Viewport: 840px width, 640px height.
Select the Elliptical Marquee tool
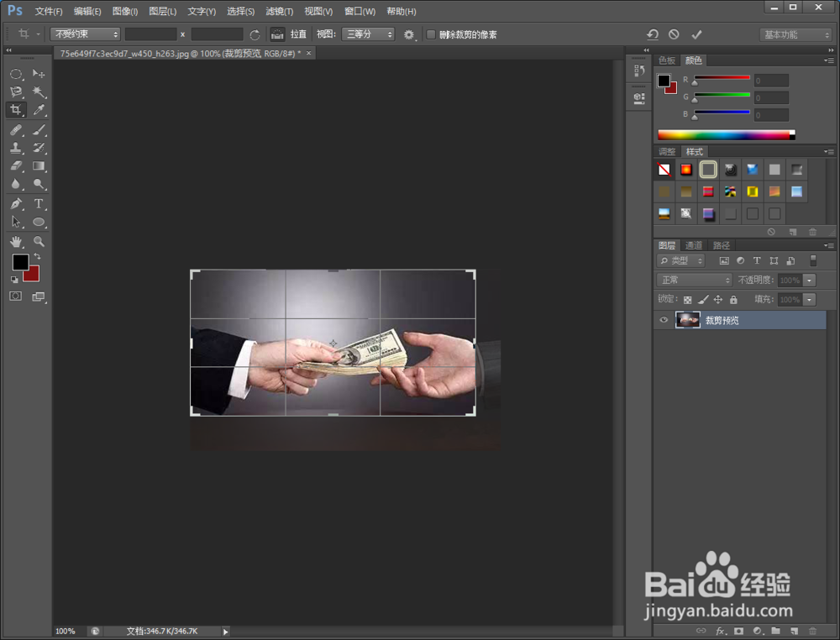[x=16, y=74]
